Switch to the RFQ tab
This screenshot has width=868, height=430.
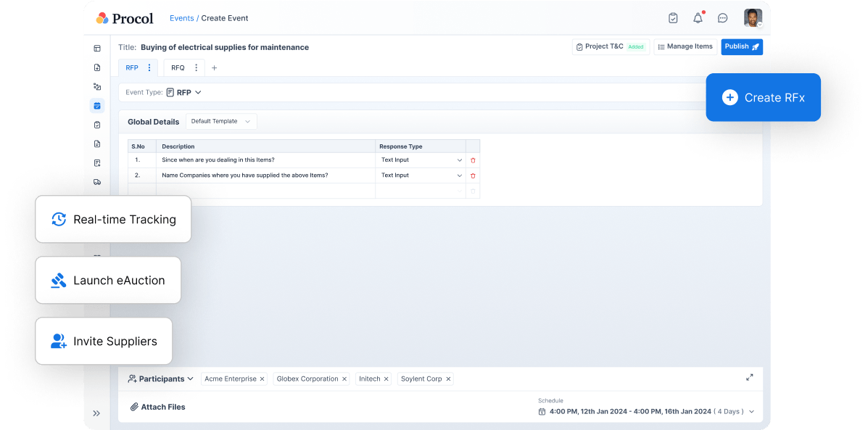pos(176,67)
